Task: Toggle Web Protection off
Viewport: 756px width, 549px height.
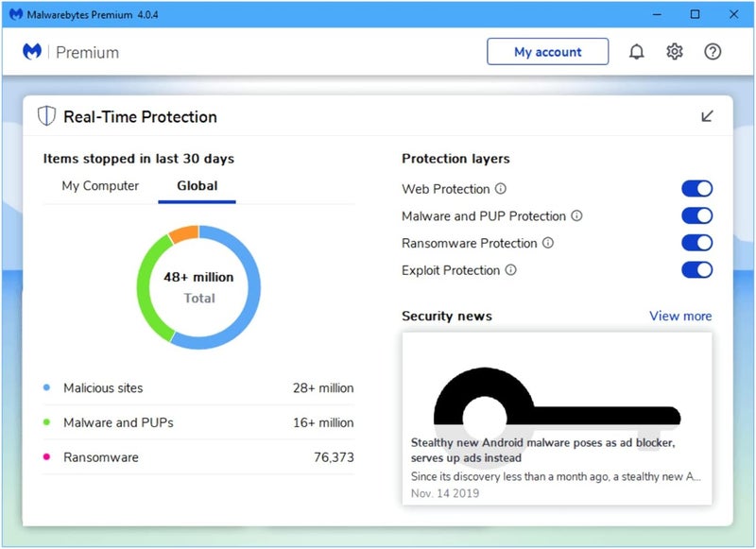Action: coord(696,188)
